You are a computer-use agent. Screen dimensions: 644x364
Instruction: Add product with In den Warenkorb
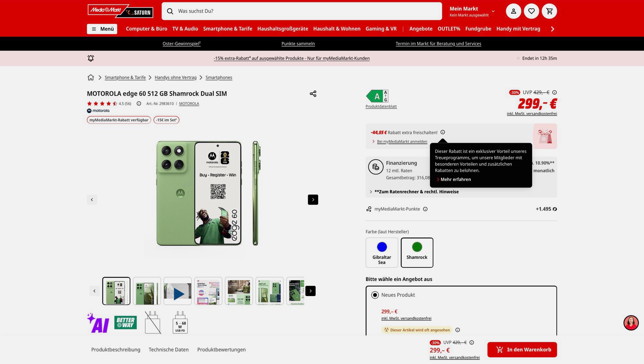coord(522,350)
